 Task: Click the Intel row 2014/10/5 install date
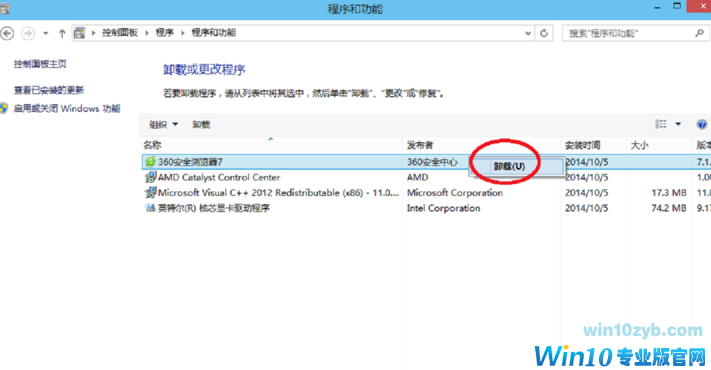587,208
